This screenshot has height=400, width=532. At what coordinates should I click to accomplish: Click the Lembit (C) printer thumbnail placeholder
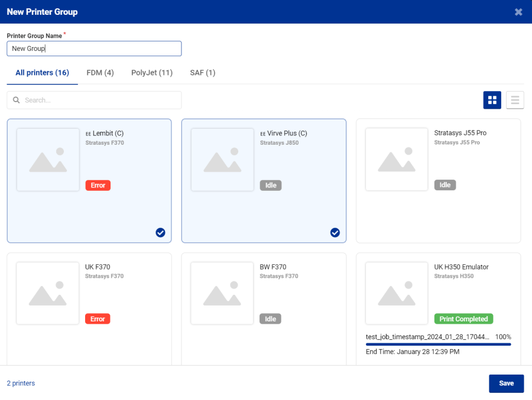point(48,160)
